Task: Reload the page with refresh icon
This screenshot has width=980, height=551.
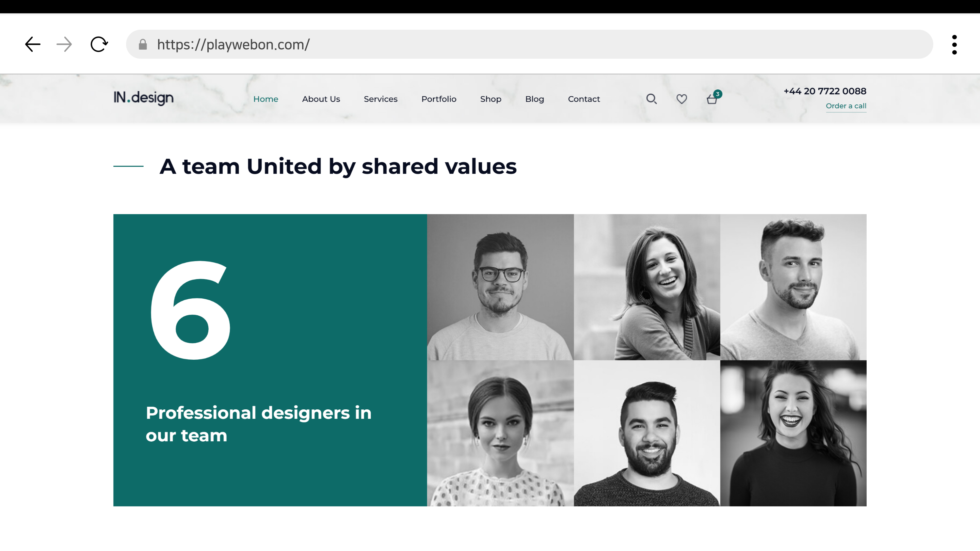Action: (x=99, y=44)
